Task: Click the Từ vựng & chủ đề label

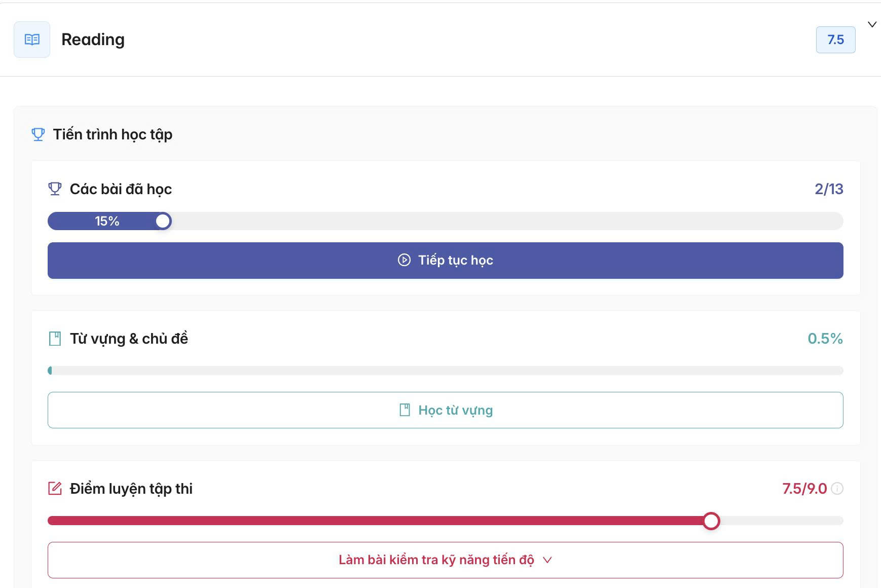Action: point(129,339)
